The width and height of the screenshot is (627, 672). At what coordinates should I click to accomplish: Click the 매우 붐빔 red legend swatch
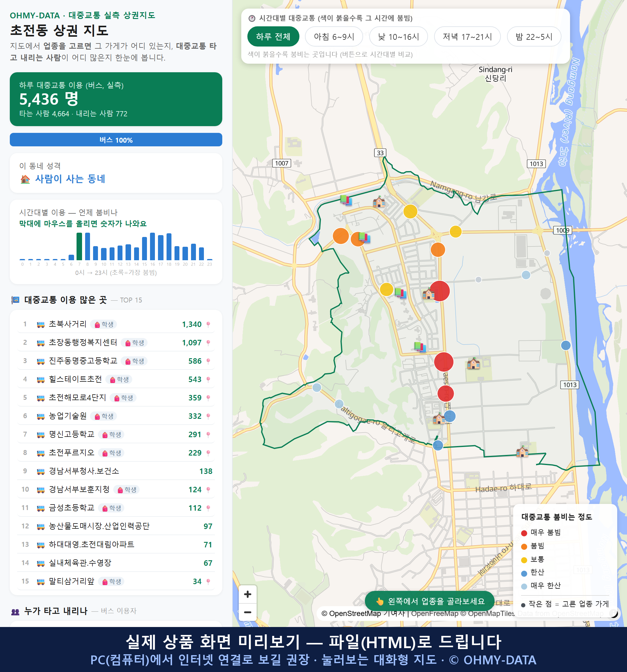click(x=524, y=533)
